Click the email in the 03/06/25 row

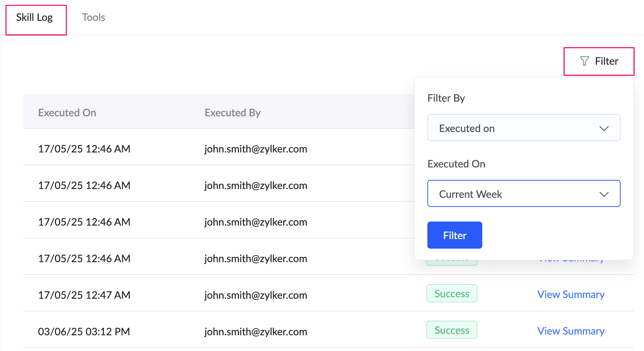255,332
